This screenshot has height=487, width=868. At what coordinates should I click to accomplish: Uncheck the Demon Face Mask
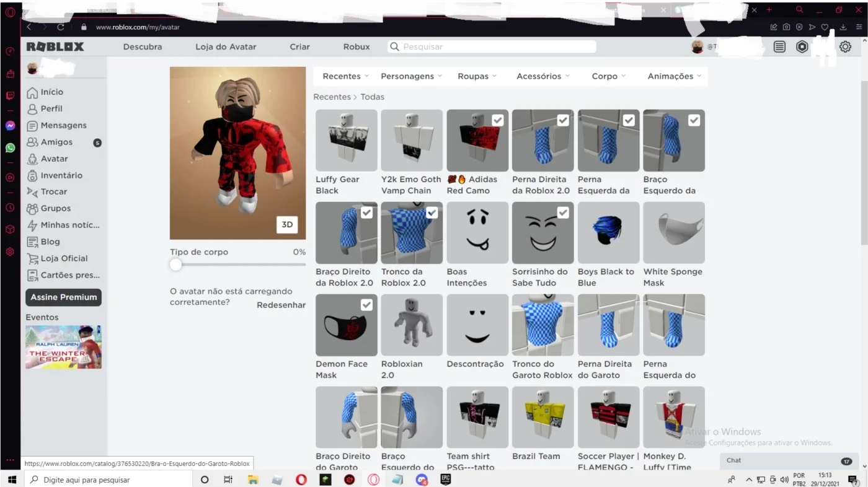[366, 305]
